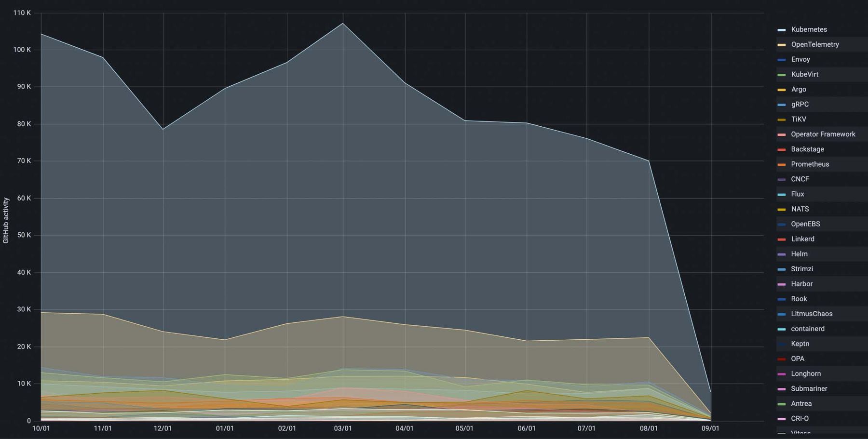
Task: Click the Linkerd legend entry
Action: (802, 239)
